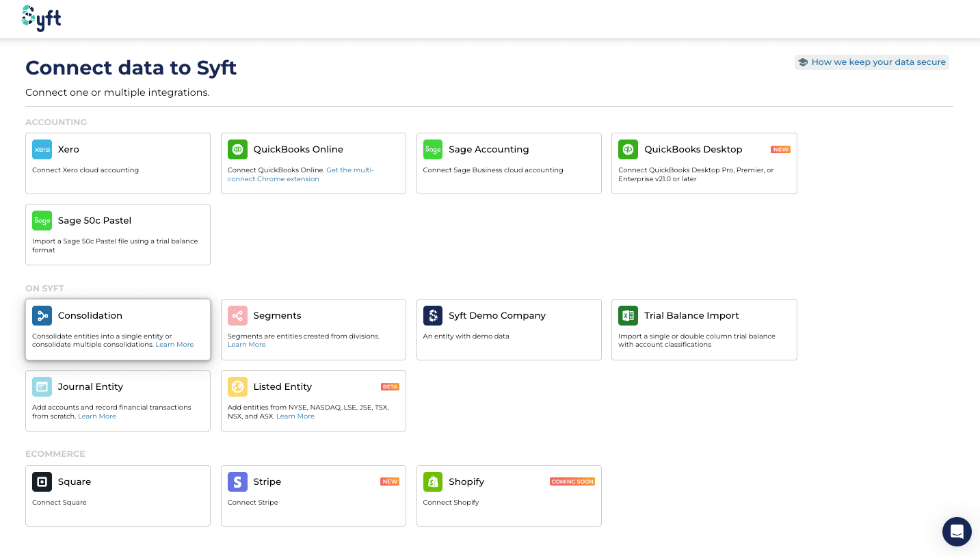
Task: Click the Listed Entity globe icon
Action: click(x=237, y=386)
